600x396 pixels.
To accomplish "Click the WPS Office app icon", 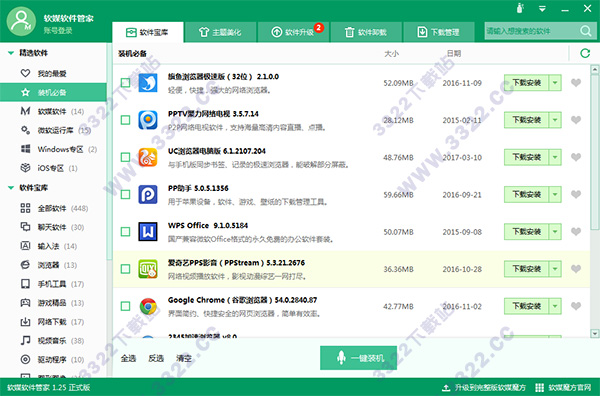I will tap(148, 231).
